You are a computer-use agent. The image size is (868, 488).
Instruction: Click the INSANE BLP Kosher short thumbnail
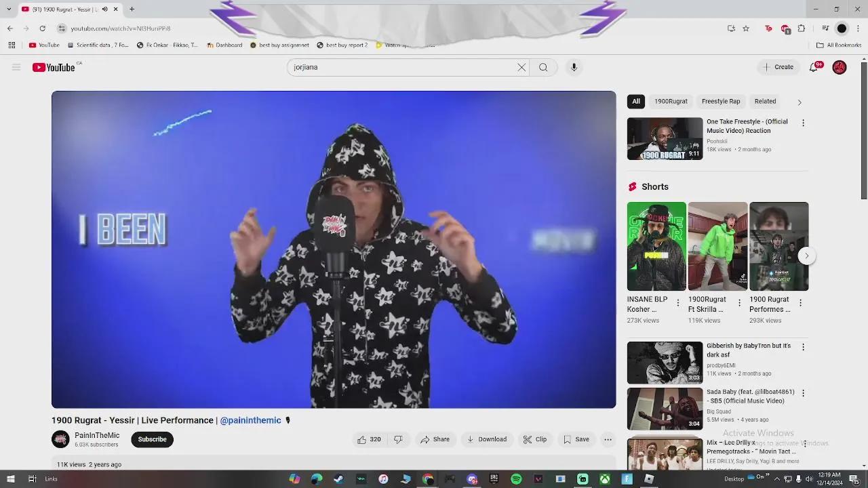click(656, 246)
